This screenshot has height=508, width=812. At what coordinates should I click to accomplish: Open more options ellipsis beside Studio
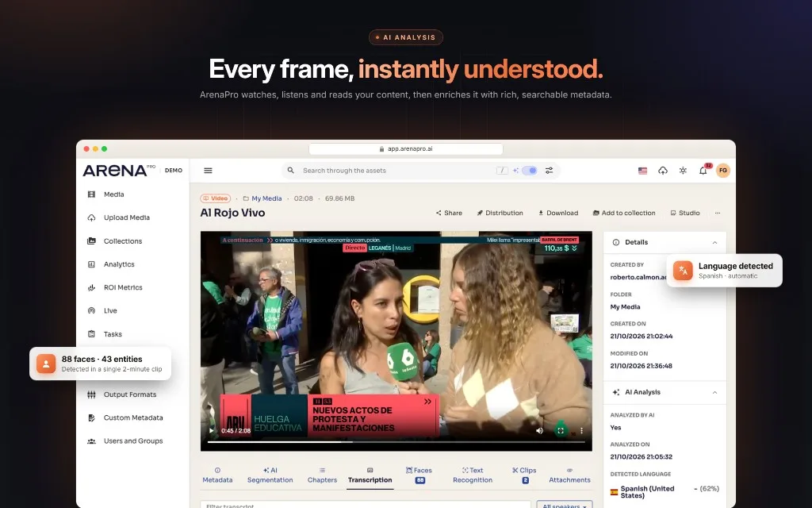pyautogui.click(x=717, y=213)
